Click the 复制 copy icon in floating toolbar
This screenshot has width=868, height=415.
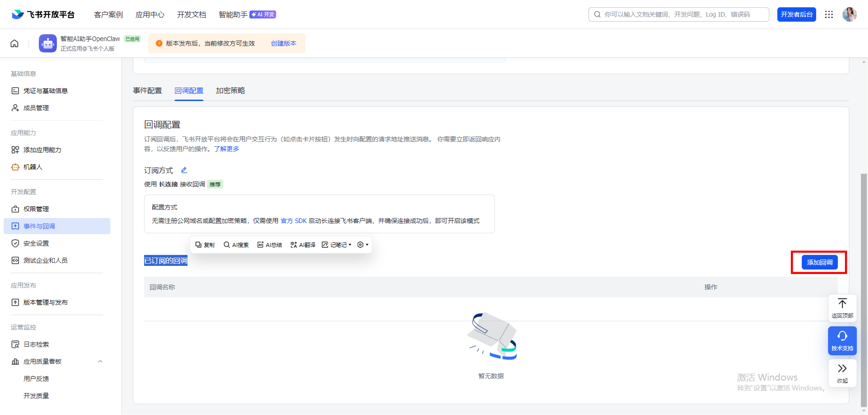[198, 245]
